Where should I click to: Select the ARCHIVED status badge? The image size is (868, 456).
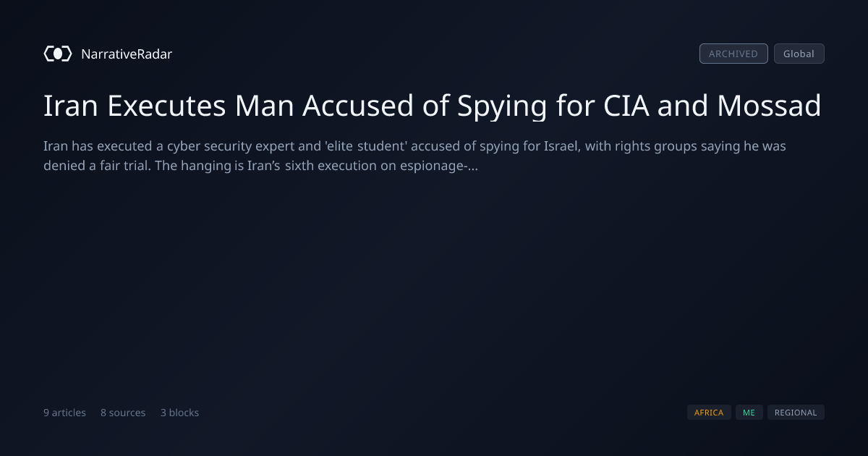coord(733,54)
